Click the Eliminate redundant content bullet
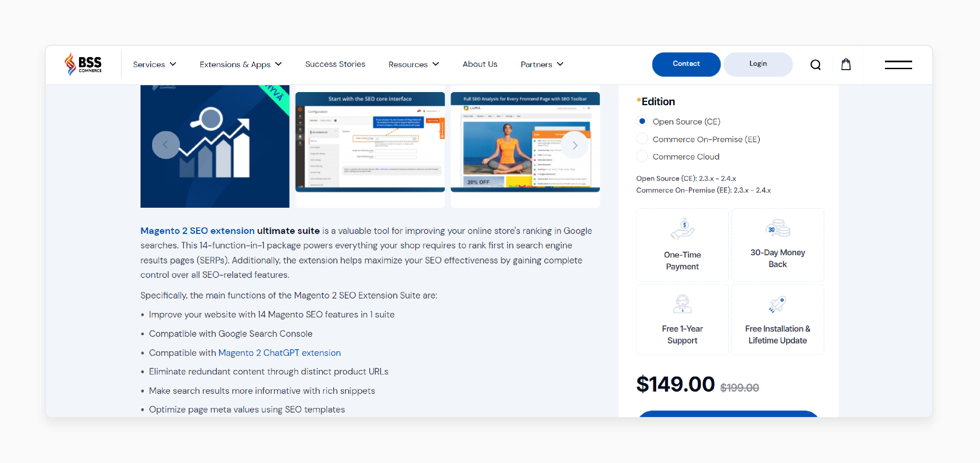Viewport: 980px width, 463px height. coord(268,371)
